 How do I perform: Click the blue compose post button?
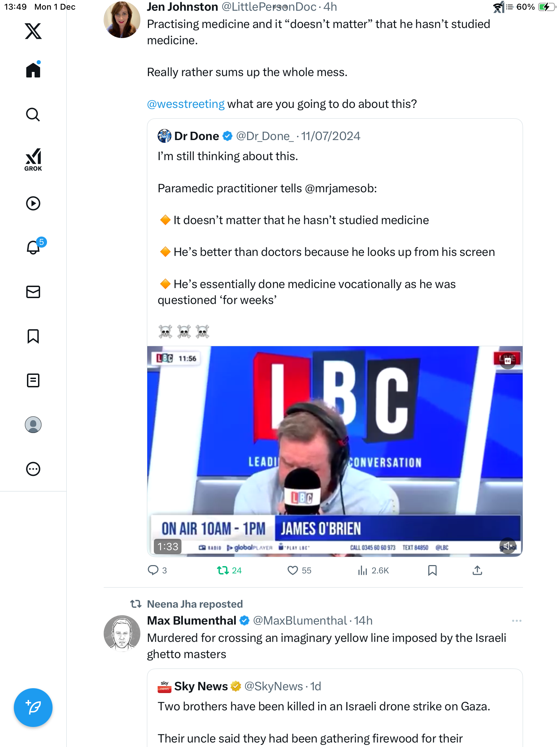pyautogui.click(x=33, y=707)
